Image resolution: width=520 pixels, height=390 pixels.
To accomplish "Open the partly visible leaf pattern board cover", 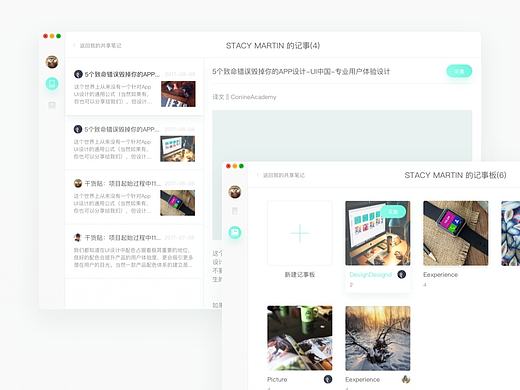I will (511, 233).
